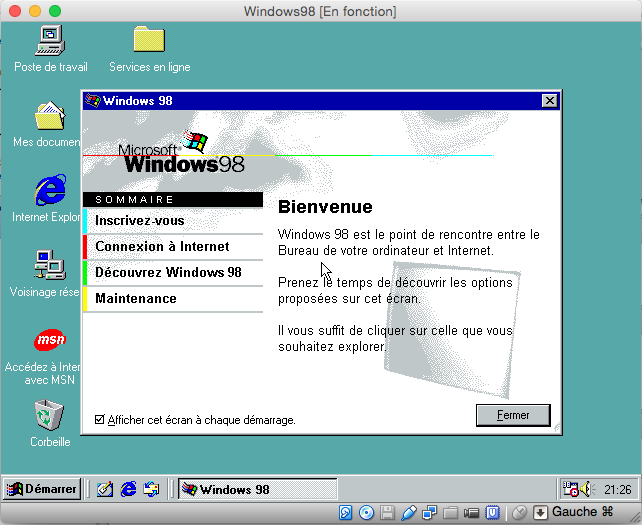The width and height of the screenshot is (642, 525).
Task: Click the VirtualBox USB status icon
Action: click(x=409, y=512)
